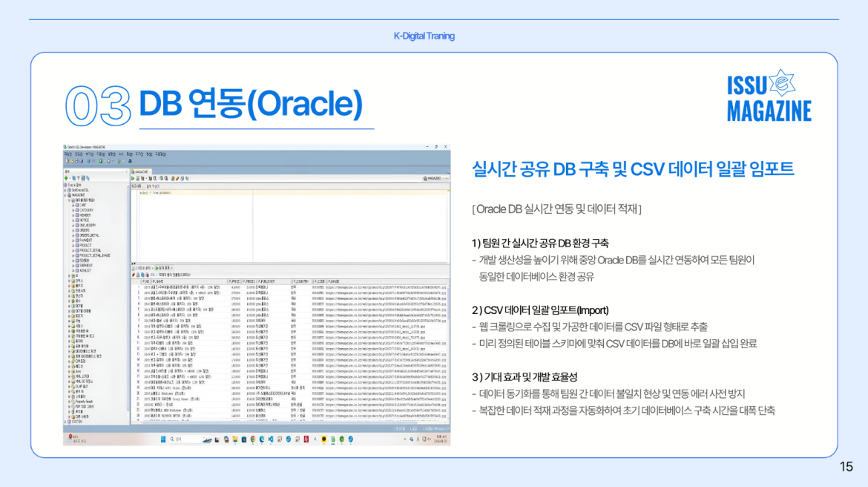Expand the CART table node

pos(73,205)
